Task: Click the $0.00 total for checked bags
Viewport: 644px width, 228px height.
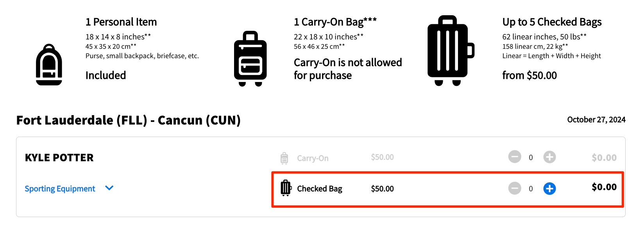Action: (x=603, y=187)
